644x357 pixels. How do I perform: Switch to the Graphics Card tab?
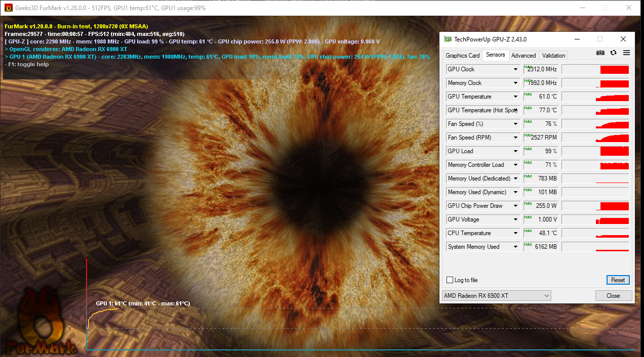463,56
